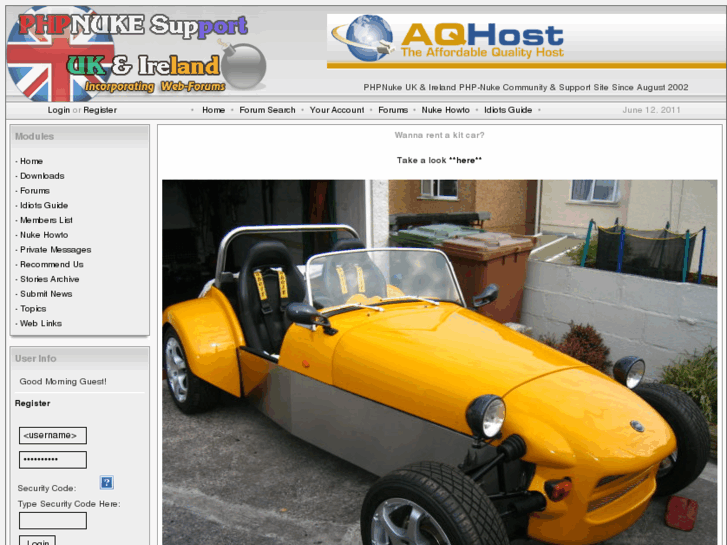Click the 'Security Code:' label
727x545 pixels.
[46, 488]
